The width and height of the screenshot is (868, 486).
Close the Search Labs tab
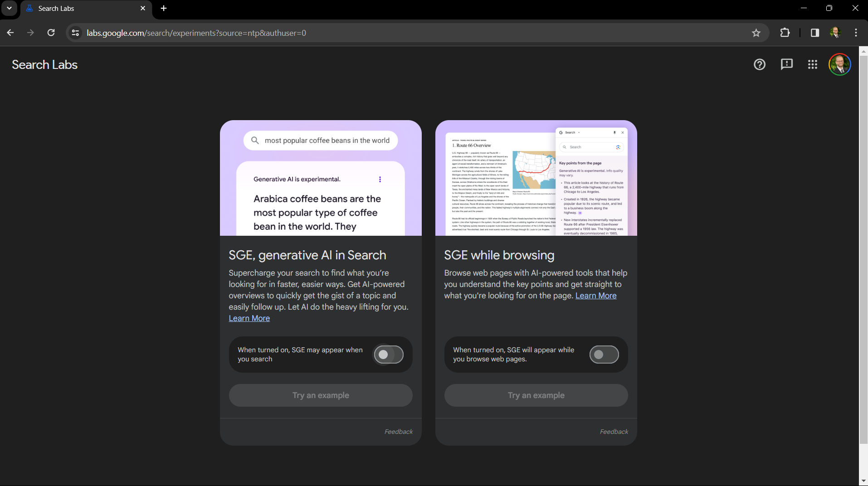tap(143, 8)
